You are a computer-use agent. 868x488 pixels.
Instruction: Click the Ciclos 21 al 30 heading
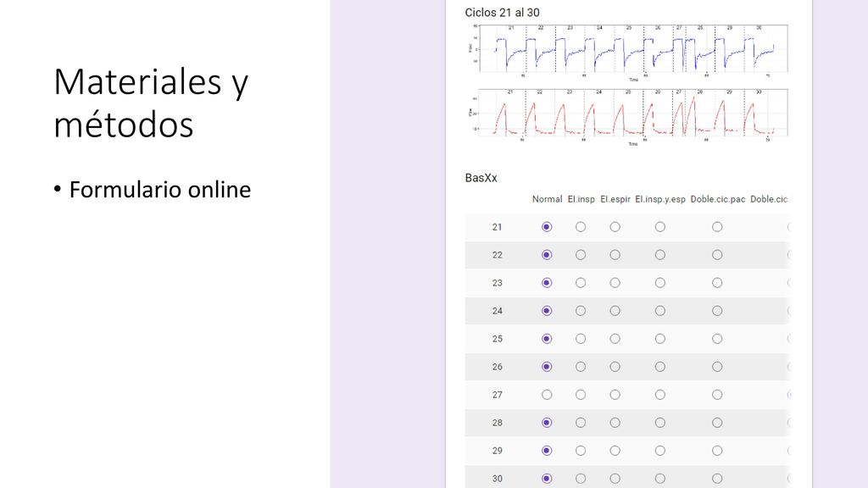502,12
